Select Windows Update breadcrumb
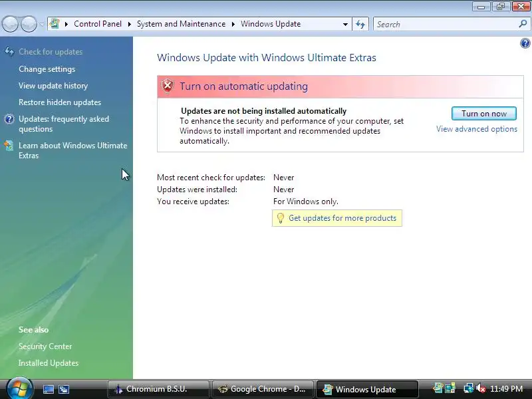 click(271, 24)
